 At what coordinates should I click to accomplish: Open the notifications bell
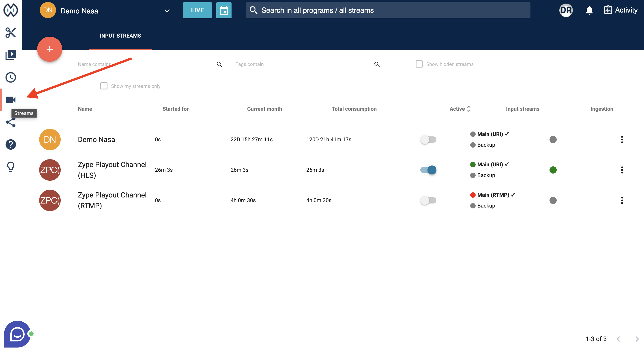click(589, 10)
